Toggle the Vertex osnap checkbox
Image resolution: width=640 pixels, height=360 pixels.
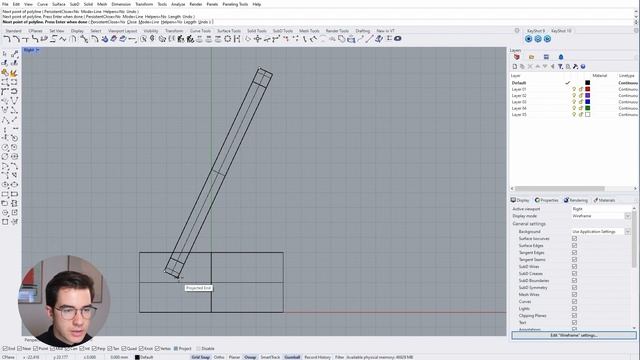click(157, 349)
